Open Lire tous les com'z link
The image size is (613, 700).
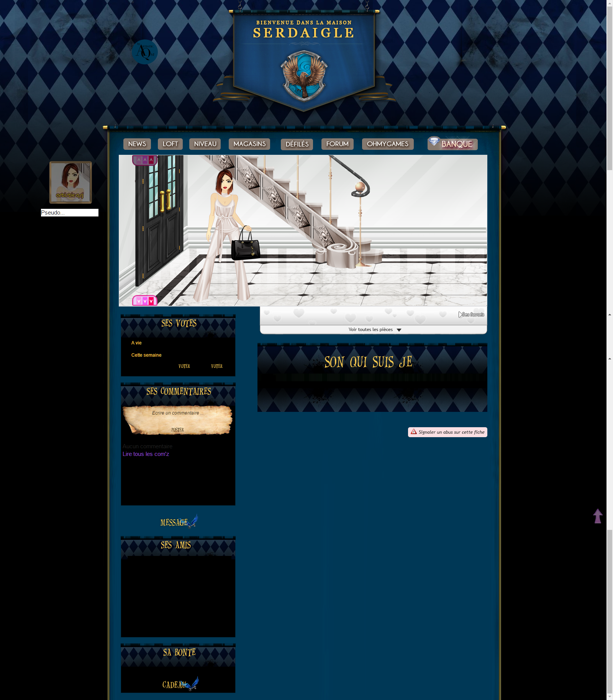coord(146,454)
